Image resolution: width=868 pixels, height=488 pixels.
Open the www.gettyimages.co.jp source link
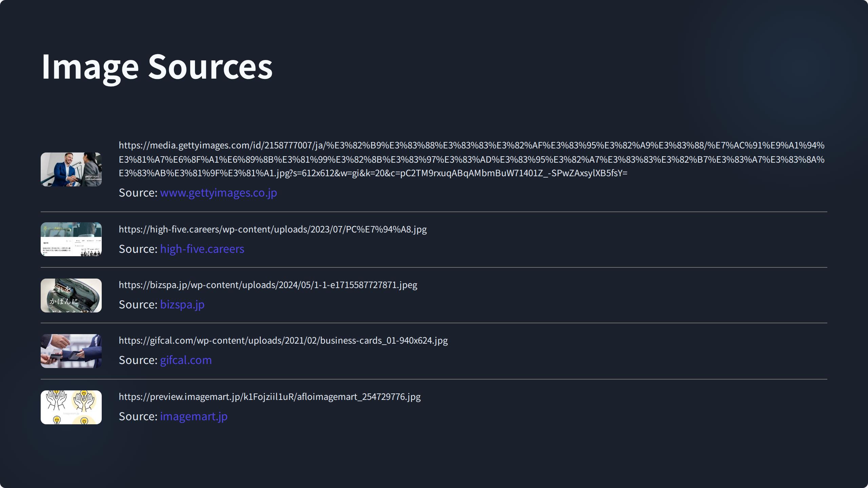(218, 192)
